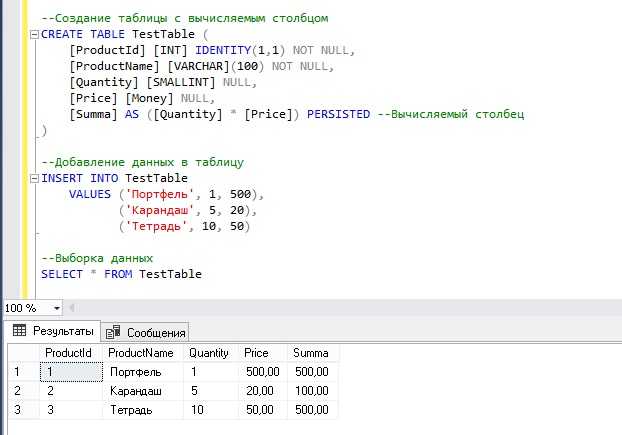
Task: Open the 100 % zoom dropdown
Action: coord(56,308)
